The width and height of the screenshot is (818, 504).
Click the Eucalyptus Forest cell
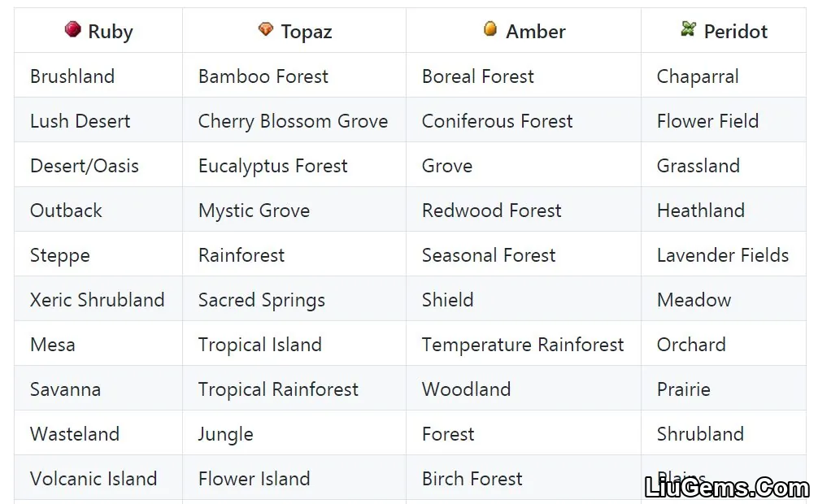click(273, 167)
